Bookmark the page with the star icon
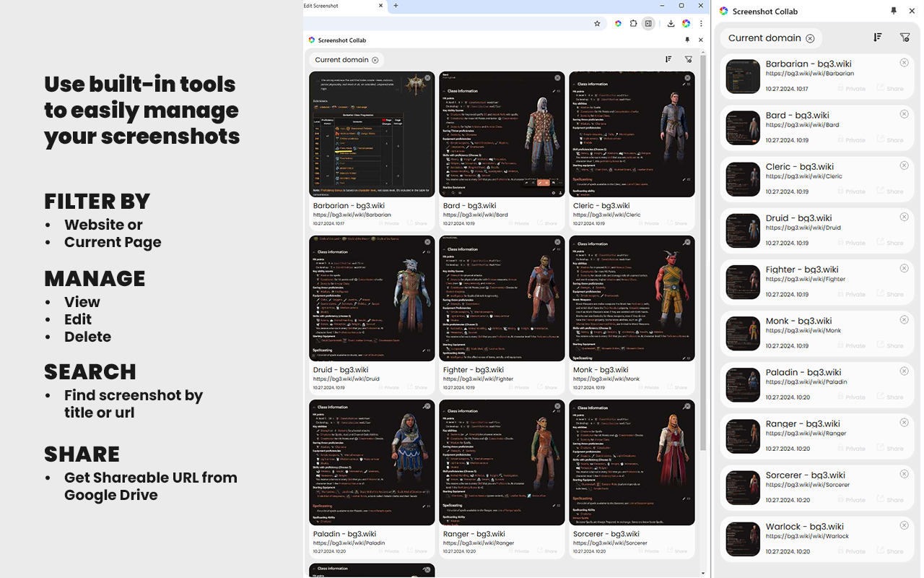The width and height of the screenshot is (924, 578). [x=597, y=23]
